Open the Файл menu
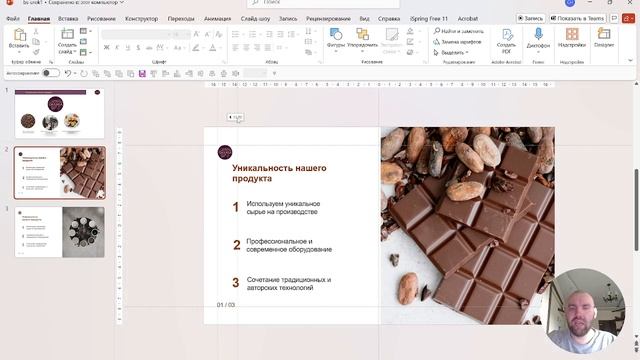Image resolution: width=640 pixels, height=360 pixels. (13, 19)
